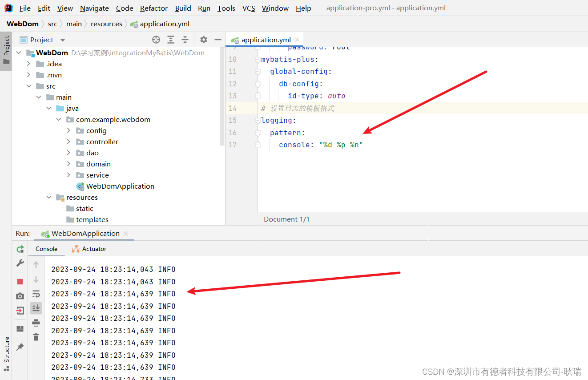Expand the controller package
The image size is (588, 380).
coord(68,141)
